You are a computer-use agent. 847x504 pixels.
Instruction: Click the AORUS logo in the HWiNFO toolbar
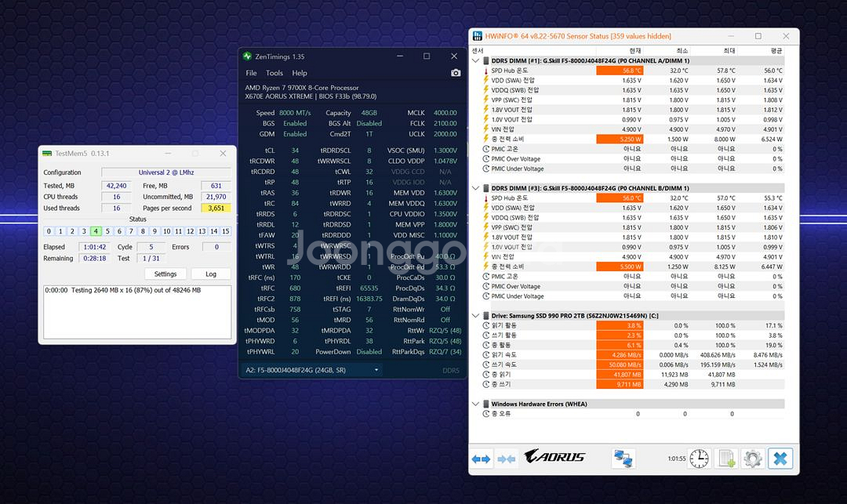[x=554, y=457]
